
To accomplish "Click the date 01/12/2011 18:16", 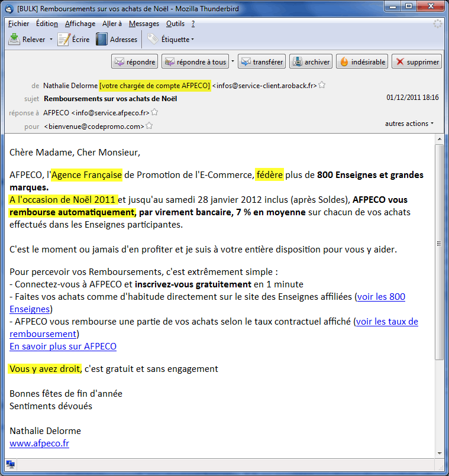I will coord(412,98).
